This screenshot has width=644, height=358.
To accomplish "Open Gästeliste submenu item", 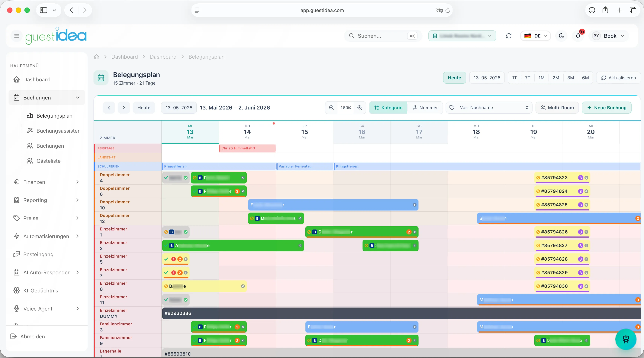I will point(53,161).
